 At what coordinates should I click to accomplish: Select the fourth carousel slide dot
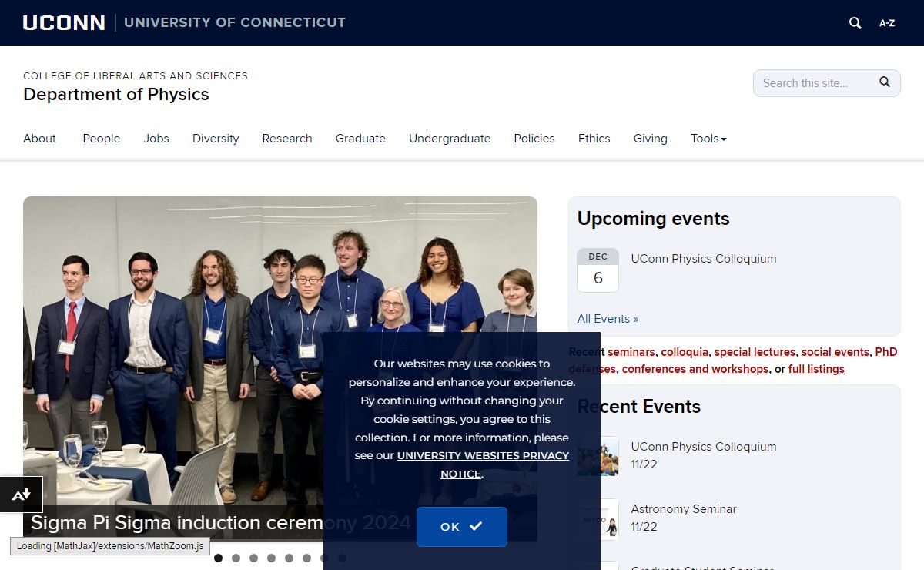[271, 558]
